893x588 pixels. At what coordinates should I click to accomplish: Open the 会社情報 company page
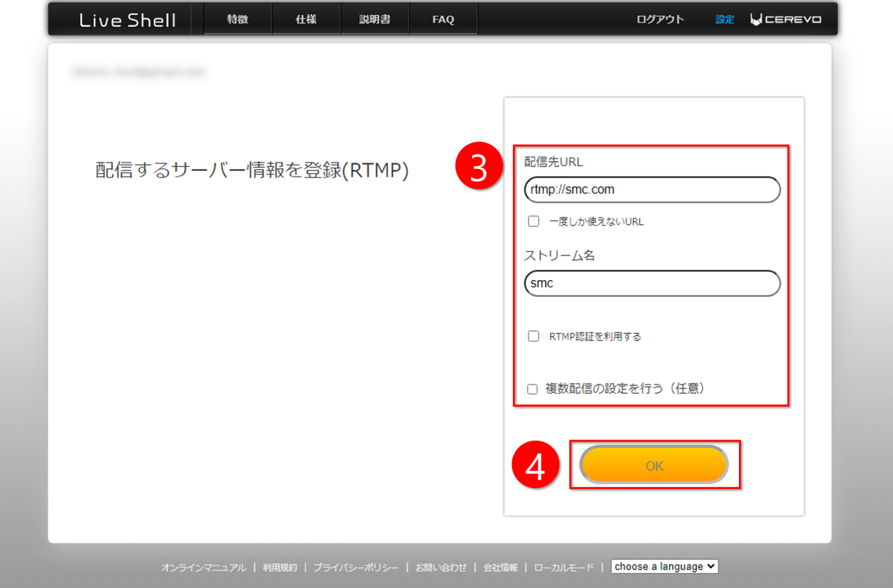501,567
